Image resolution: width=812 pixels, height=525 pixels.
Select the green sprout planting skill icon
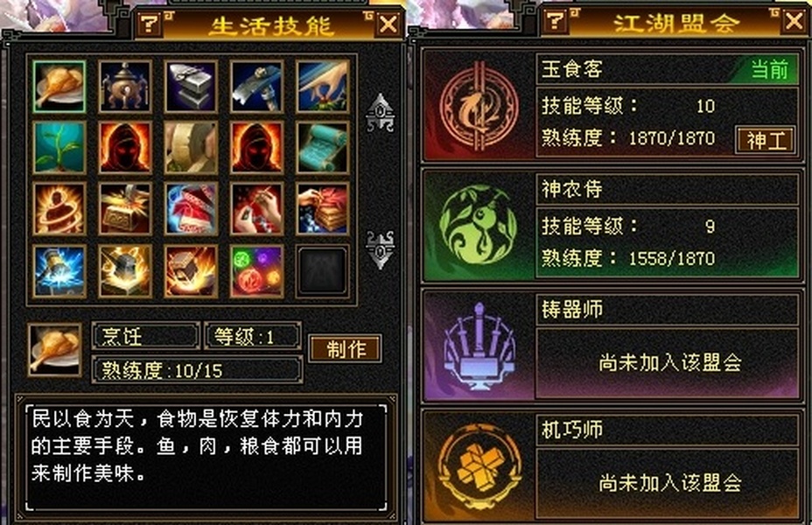click(x=59, y=148)
